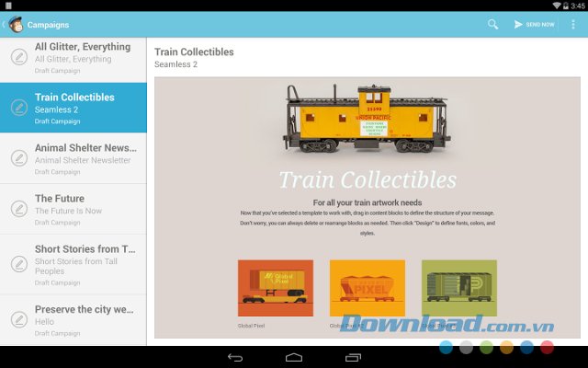Tap the Android recent apps button
The width and height of the screenshot is (588, 368).
[353, 358]
